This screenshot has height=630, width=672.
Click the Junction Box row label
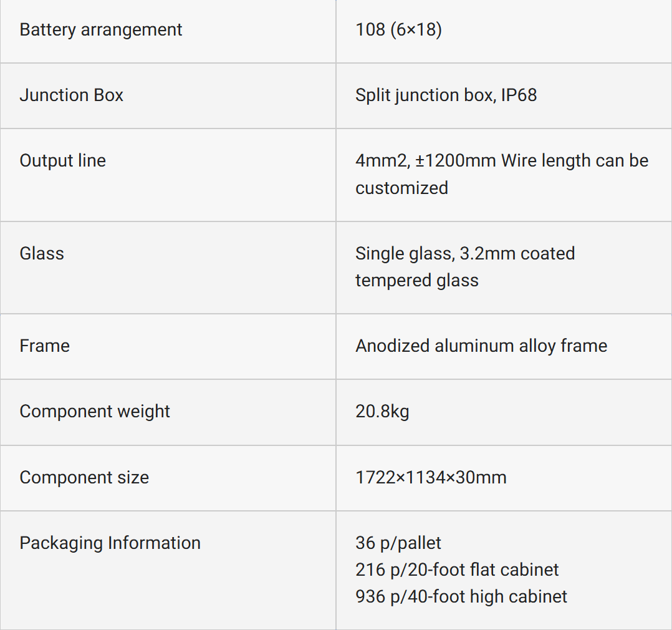(72, 95)
